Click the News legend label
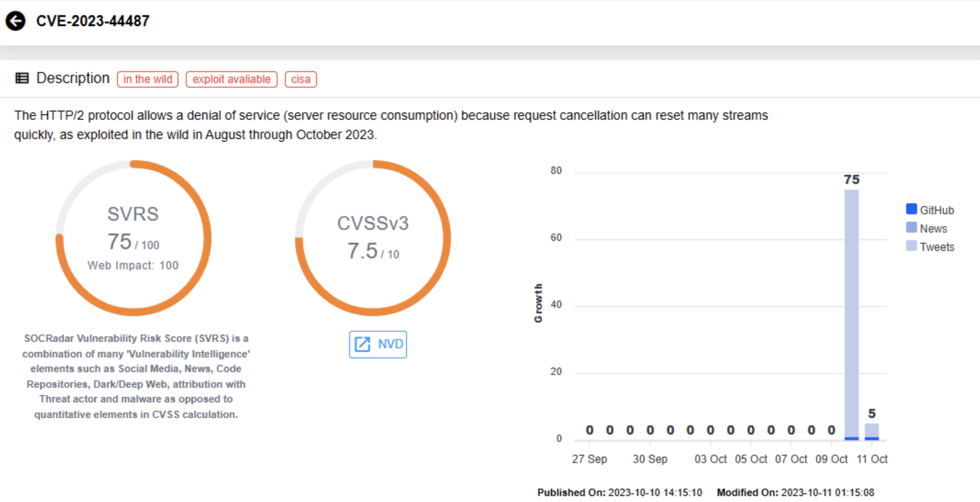The height and width of the screenshot is (502, 980). [933, 229]
